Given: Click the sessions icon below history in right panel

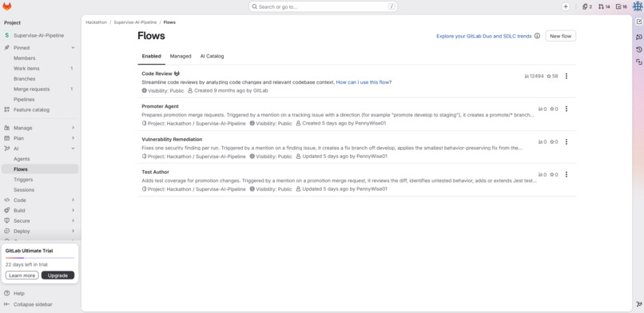Looking at the screenshot, I should 638,62.
